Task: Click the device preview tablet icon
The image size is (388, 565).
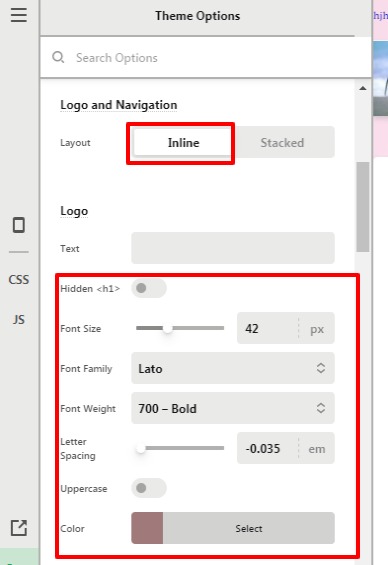Action: tap(19, 225)
